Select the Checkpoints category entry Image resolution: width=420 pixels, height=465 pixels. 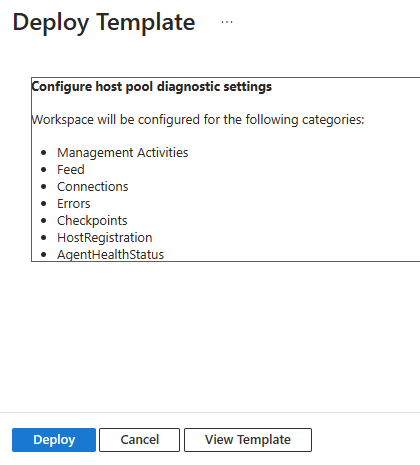pos(92,221)
